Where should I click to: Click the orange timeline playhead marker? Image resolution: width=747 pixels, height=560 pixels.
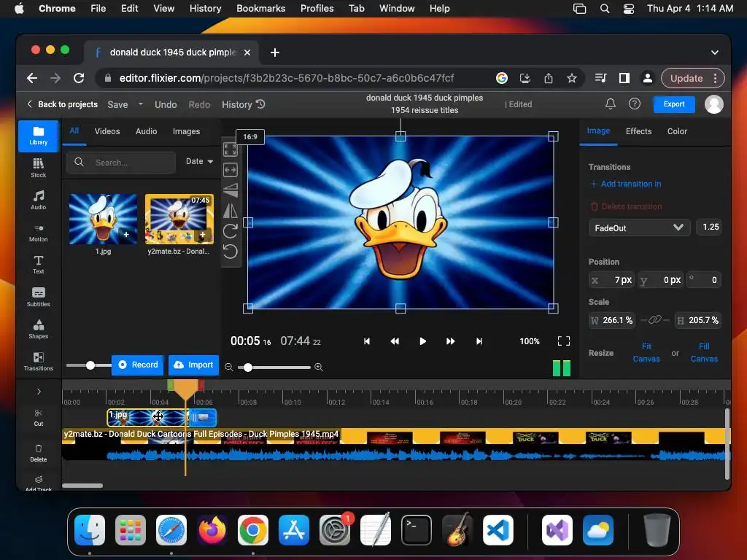186,389
